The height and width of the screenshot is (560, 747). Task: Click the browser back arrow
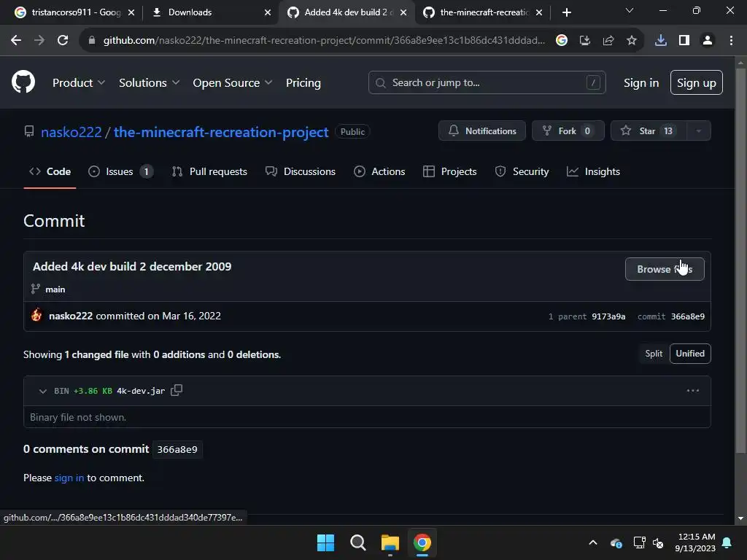(x=16, y=41)
